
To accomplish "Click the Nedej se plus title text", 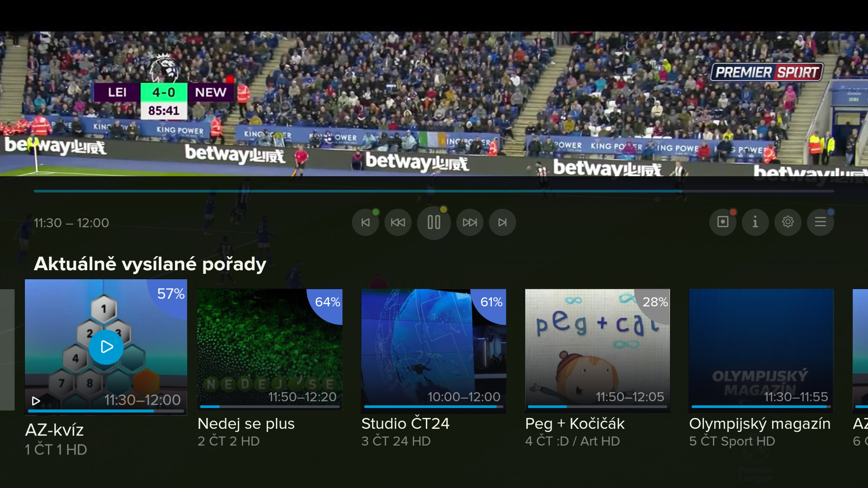I will point(246,423).
